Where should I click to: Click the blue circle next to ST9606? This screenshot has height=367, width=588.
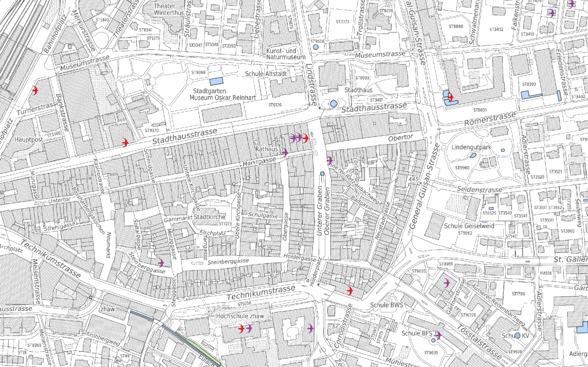point(316,47)
